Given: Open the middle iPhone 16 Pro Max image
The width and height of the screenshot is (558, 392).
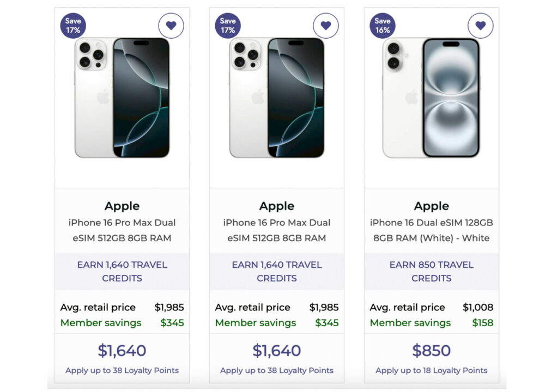Looking at the screenshot, I should point(277,98).
